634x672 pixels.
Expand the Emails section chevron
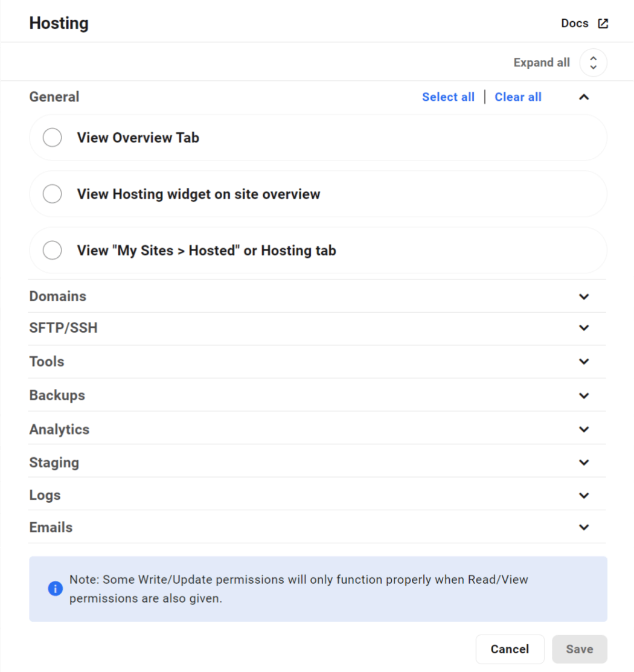pos(583,527)
